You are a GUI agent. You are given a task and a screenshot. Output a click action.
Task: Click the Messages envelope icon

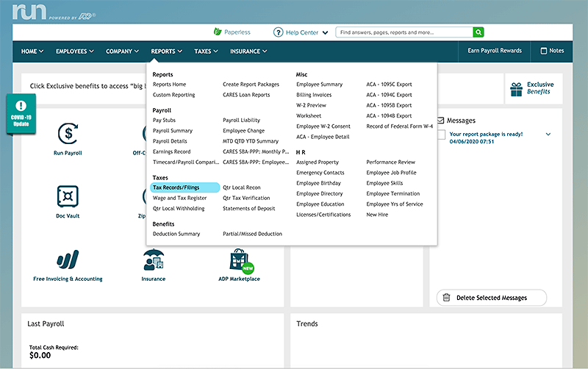pyautogui.click(x=440, y=121)
